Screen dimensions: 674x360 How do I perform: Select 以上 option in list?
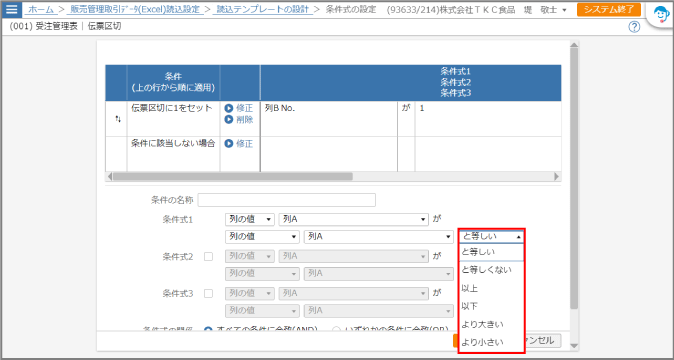(491, 288)
